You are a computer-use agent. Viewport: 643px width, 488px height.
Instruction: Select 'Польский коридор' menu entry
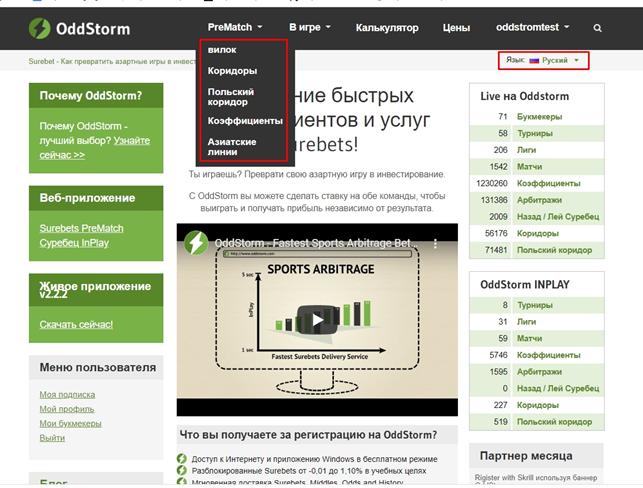point(231,96)
